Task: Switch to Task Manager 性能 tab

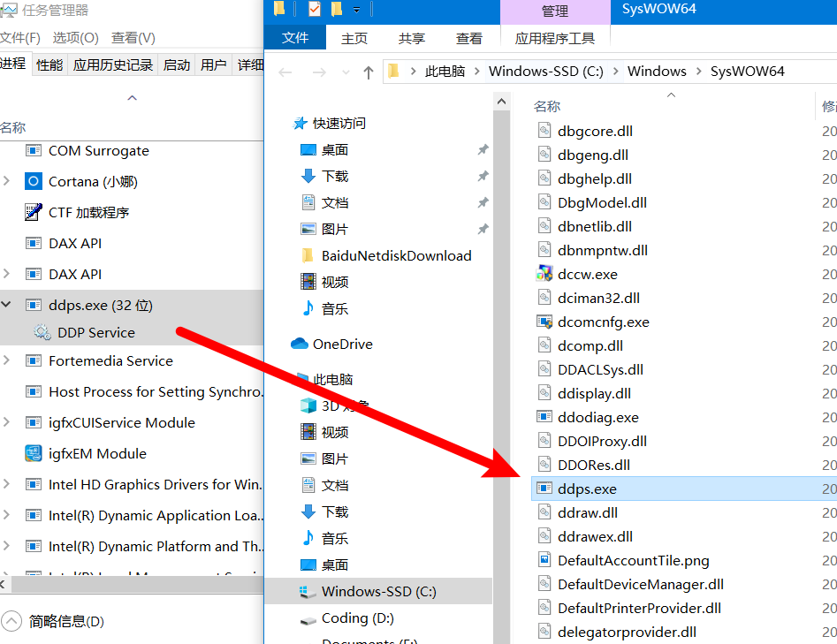Action: [49, 65]
